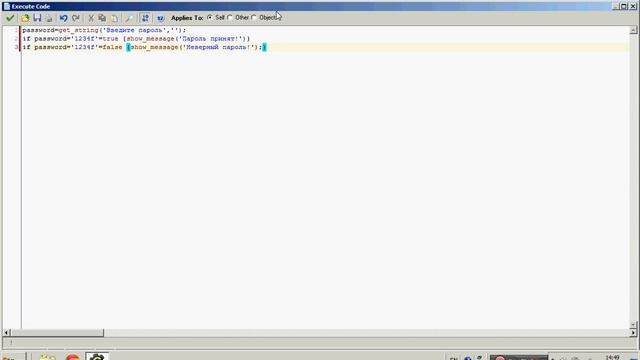The height and width of the screenshot is (360, 640).
Task: Open the red browser taskbar icon
Action: (72, 357)
